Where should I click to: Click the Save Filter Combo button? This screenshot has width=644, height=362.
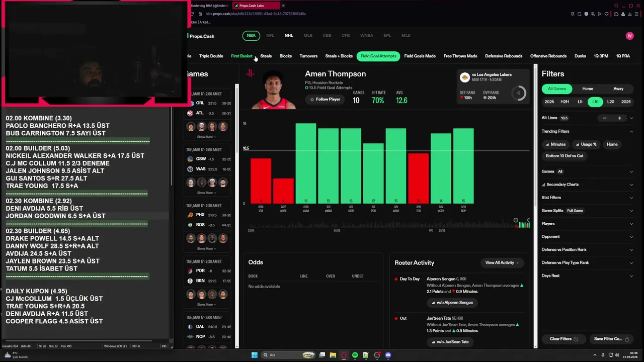coord(611,339)
